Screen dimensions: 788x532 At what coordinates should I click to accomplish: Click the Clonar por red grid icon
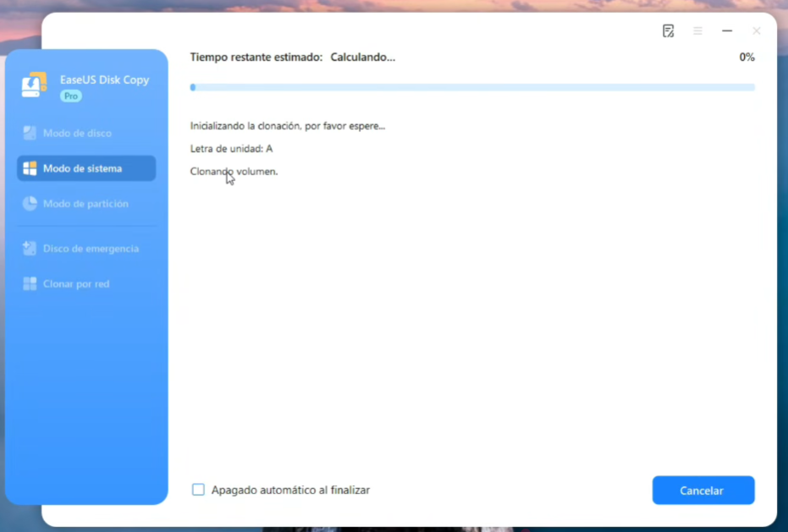[x=30, y=284]
